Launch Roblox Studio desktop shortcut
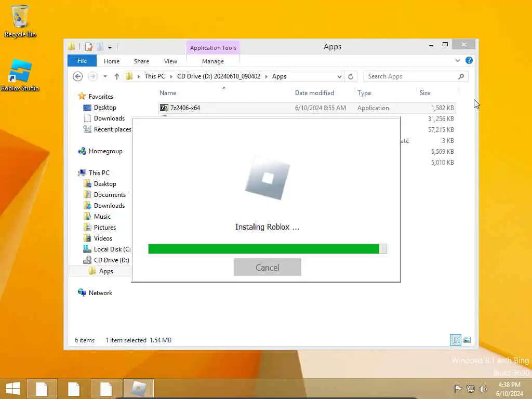This screenshot has height=399, width=532. point(20,75)
